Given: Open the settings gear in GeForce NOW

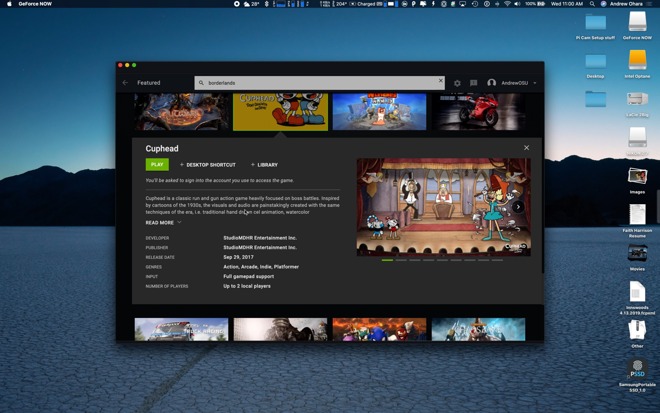Looking at the screenshot, I should coord(457,83).
